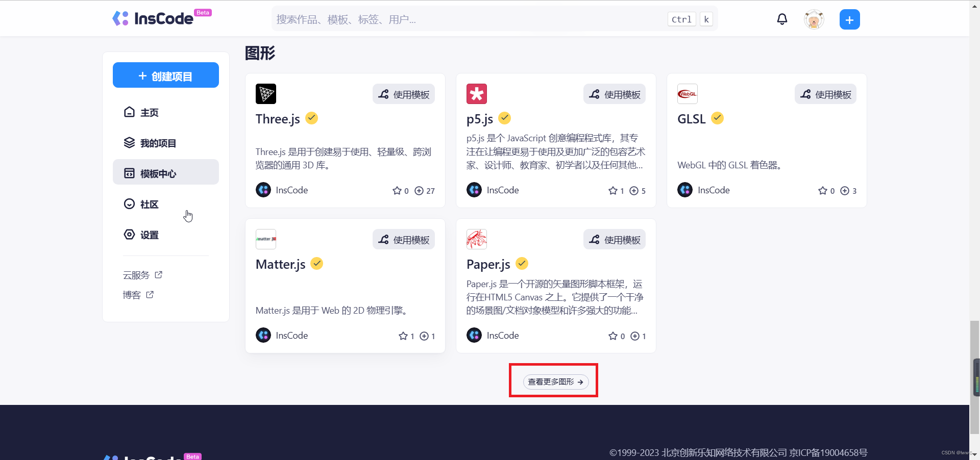Click the InsCode logo in header
This screenshot has height=460, width=980.
pos(162,18)
